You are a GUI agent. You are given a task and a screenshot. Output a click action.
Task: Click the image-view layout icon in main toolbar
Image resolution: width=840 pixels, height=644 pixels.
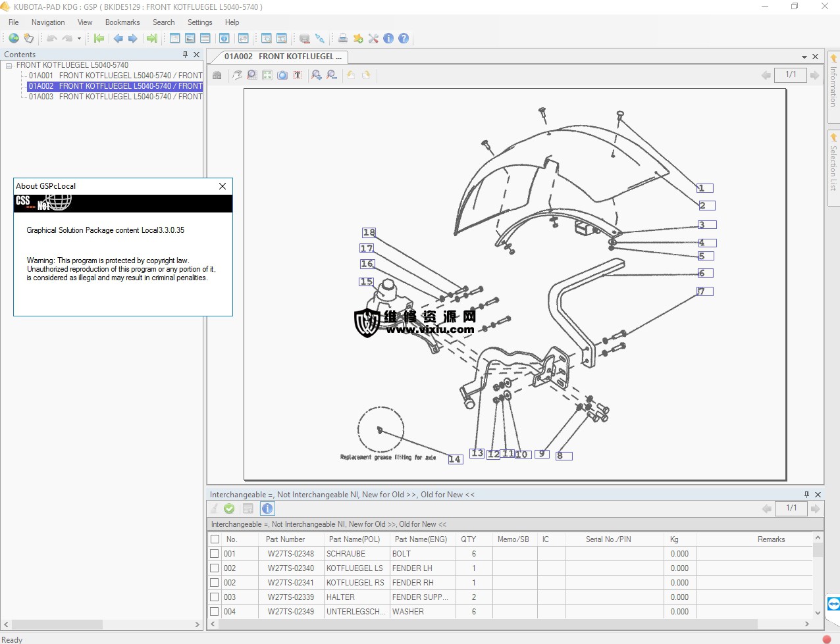pos(190,38)
